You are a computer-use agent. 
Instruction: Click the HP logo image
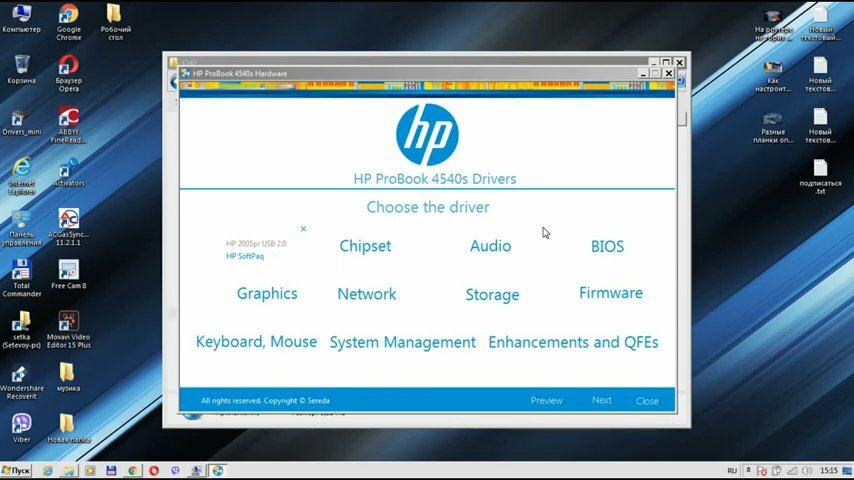(427, 135)
